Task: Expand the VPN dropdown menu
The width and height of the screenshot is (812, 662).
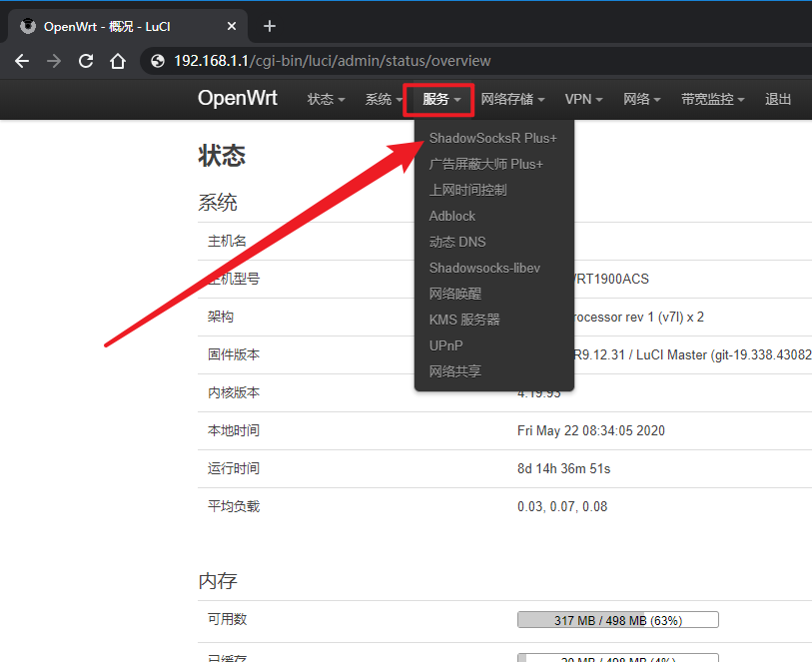Action: 583,99
